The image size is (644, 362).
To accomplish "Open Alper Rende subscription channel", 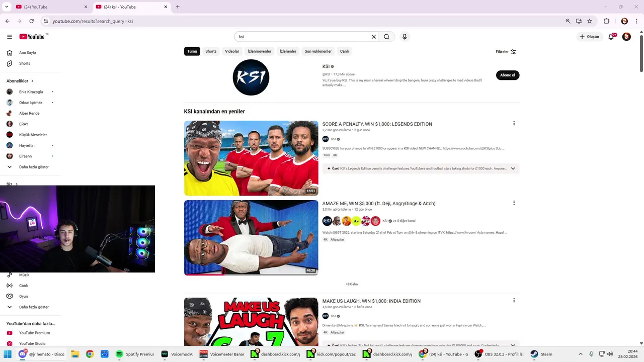I will (28, 113).
